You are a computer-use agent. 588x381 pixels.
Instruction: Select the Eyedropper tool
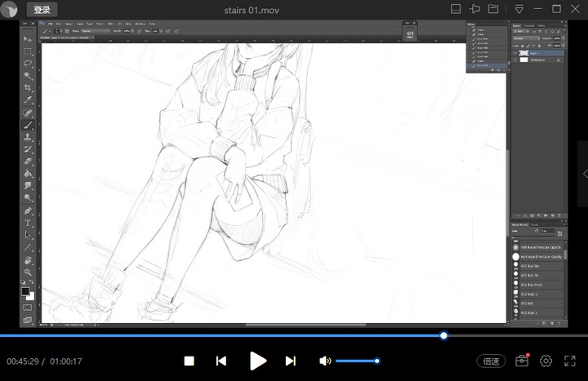click(x=28, y=100)
